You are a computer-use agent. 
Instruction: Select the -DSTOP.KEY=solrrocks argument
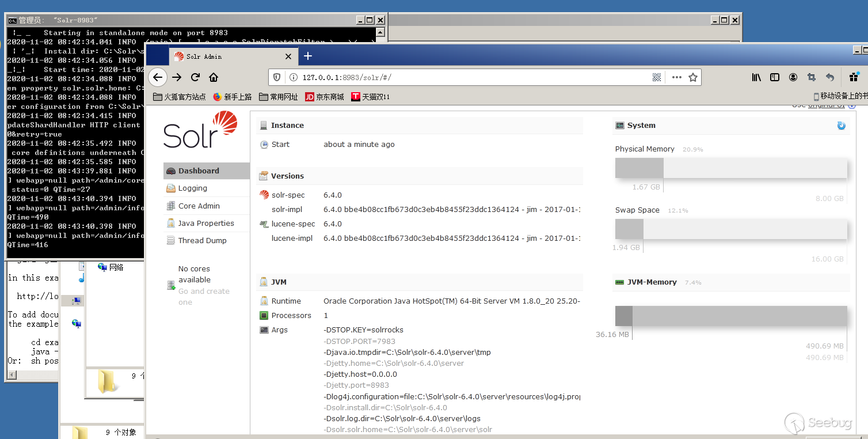363,330
